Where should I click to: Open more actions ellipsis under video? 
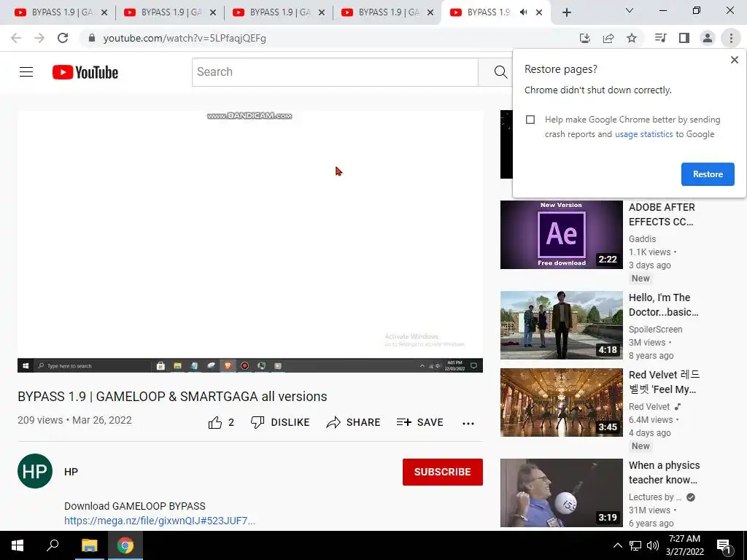coord(468,424)
